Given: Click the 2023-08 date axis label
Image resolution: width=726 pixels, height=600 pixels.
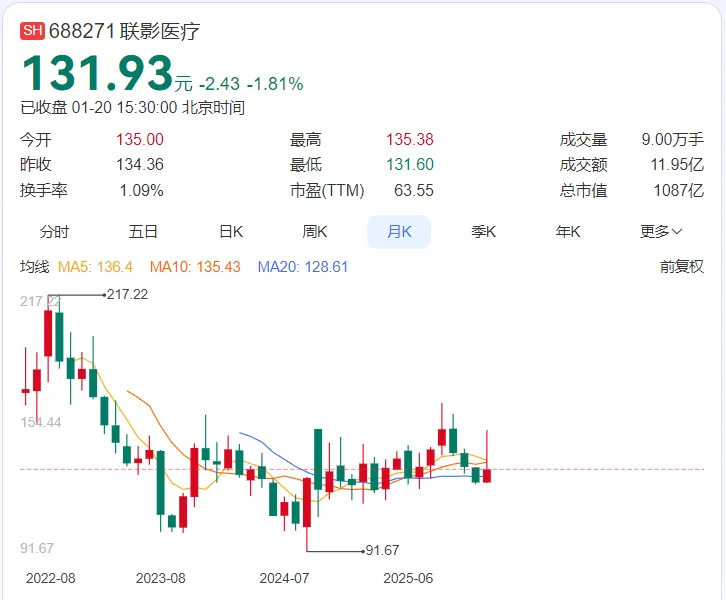Looking at the screenshot, I should pyautogui.click(x=160, y=578).
